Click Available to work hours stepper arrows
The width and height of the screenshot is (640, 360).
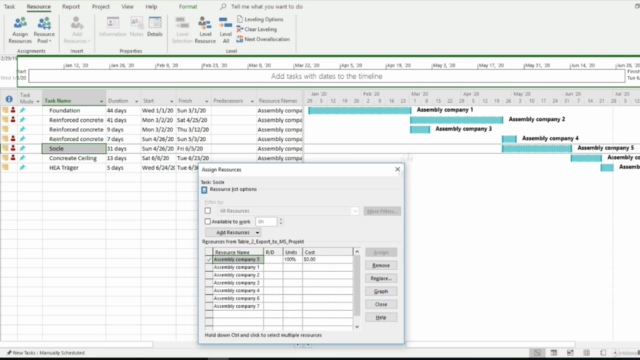280,221
